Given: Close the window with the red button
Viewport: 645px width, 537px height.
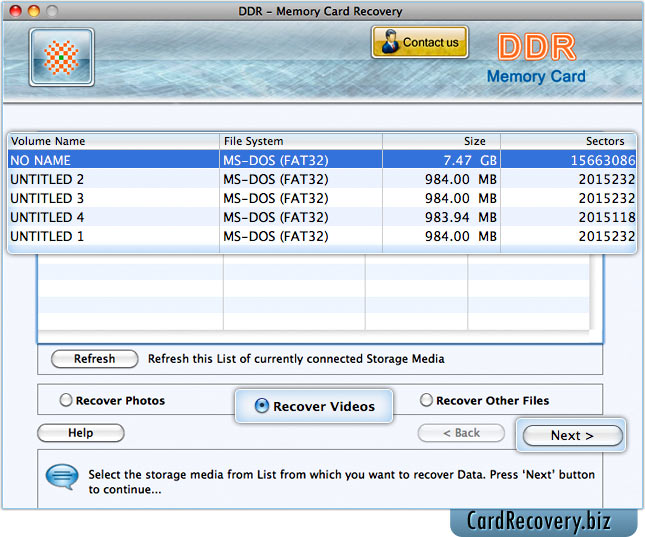Looking at the screenshot, I should (x=16, y=11).
